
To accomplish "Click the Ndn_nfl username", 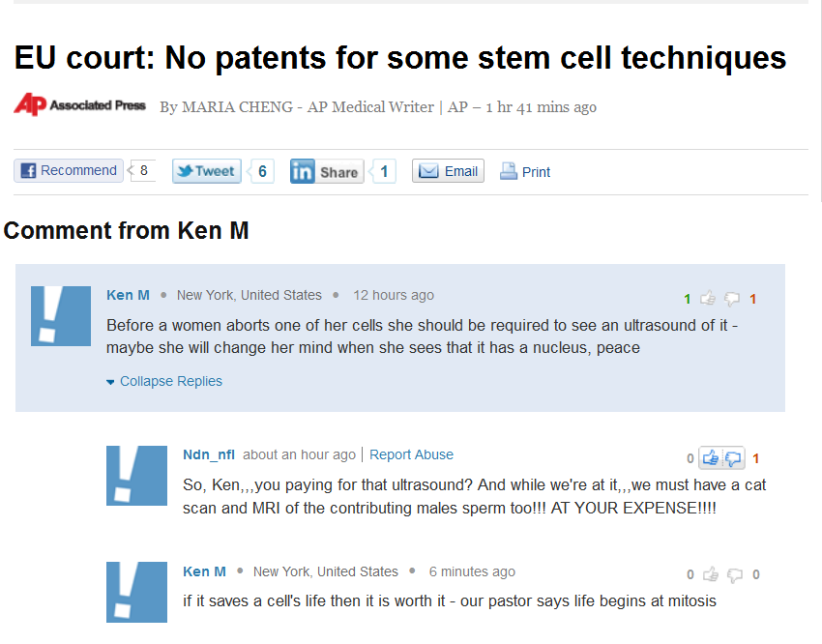I will tap(209, 454).
